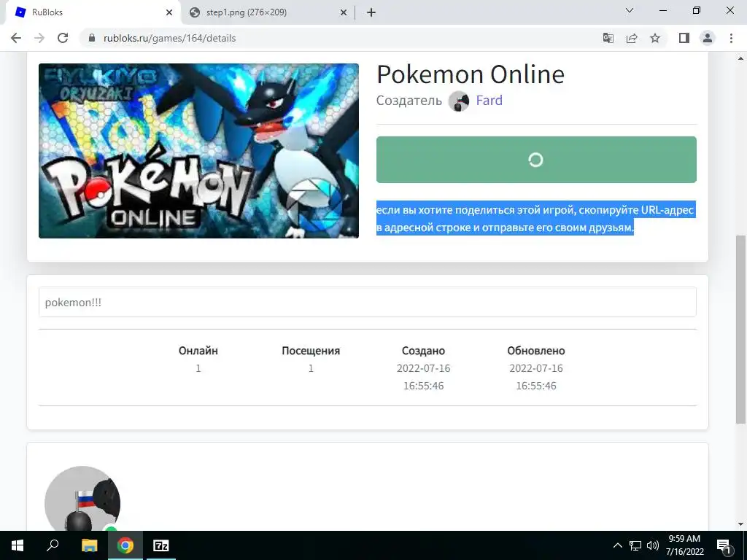Open File Explorer from taskbar
Image resolution: width=747 pixels, height=560 pixels.
point(89,545)
